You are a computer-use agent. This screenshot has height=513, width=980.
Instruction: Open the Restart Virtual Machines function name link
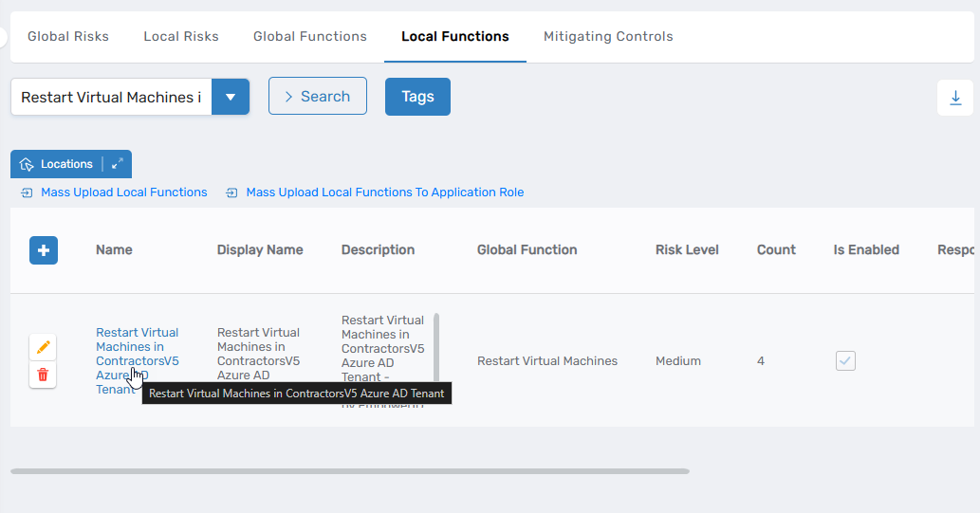137,346
